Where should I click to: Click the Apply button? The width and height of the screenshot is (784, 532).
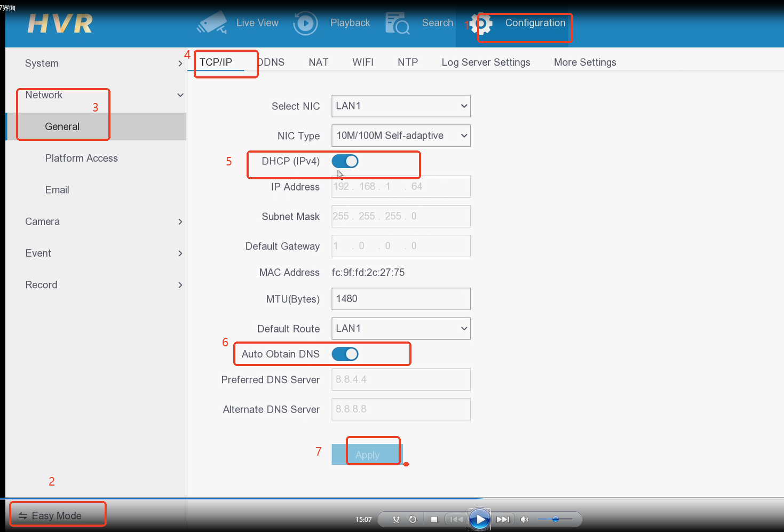coord(367,455)
